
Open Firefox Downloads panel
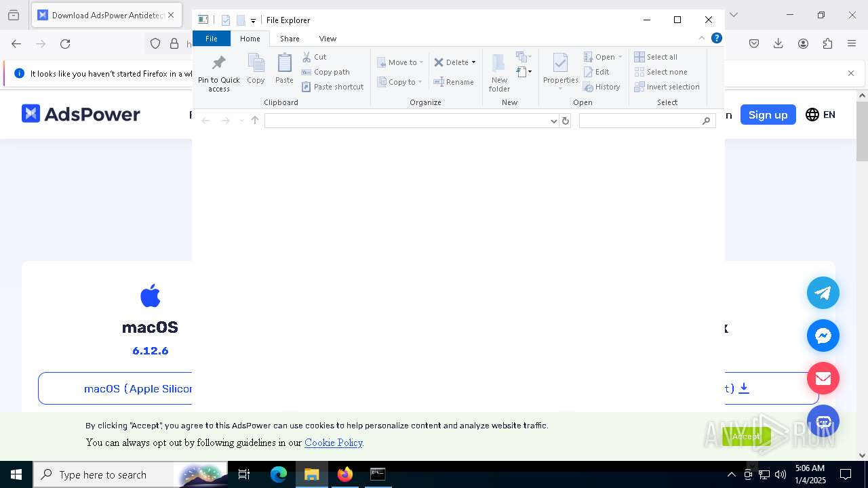778,44
